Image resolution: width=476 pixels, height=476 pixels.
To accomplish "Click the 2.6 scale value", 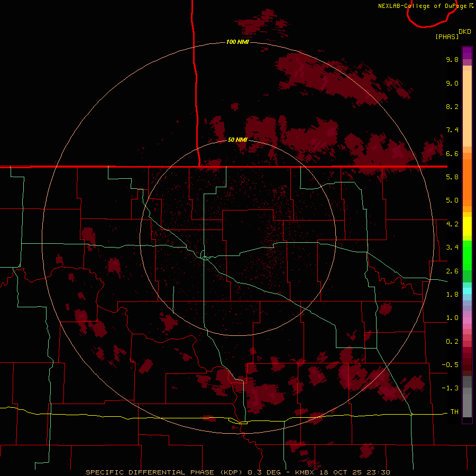I will [x=452, y=271].
